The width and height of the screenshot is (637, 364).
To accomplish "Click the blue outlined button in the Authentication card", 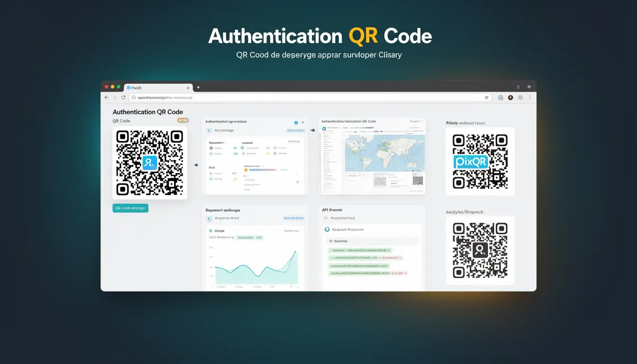I will click(296, 130).
